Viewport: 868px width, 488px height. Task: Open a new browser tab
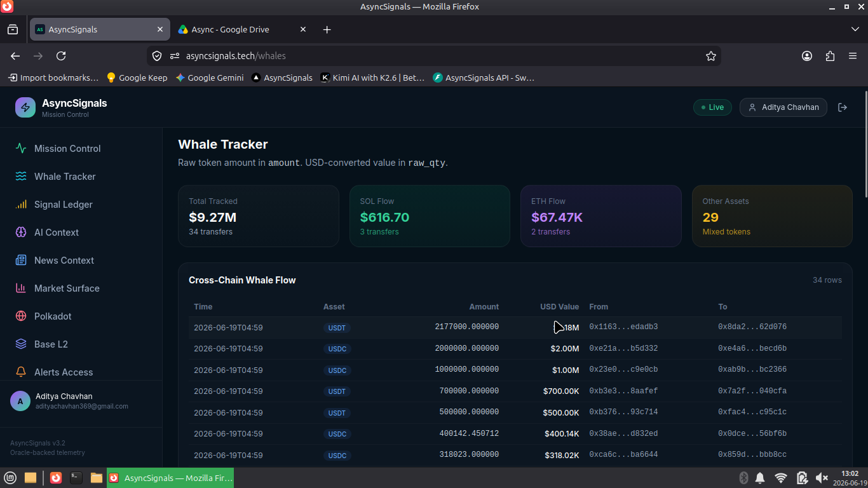(x=327, y=29)
